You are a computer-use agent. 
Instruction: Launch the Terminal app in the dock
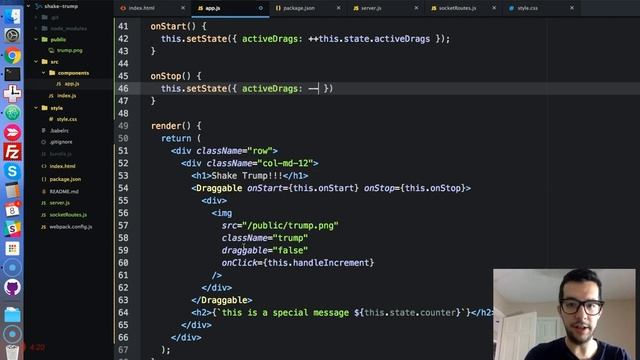12,74
